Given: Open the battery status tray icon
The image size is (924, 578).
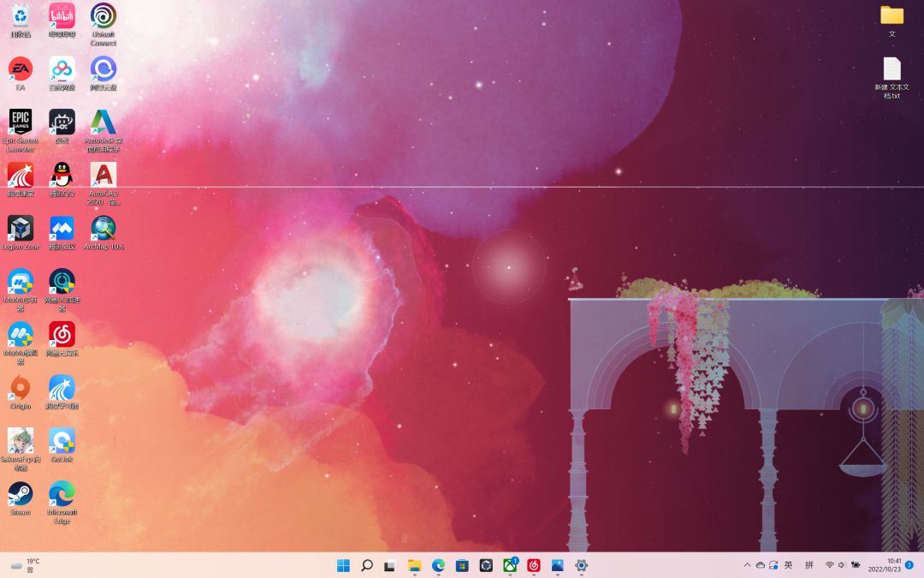Looking at the screenshot, I should coord(855,565).
